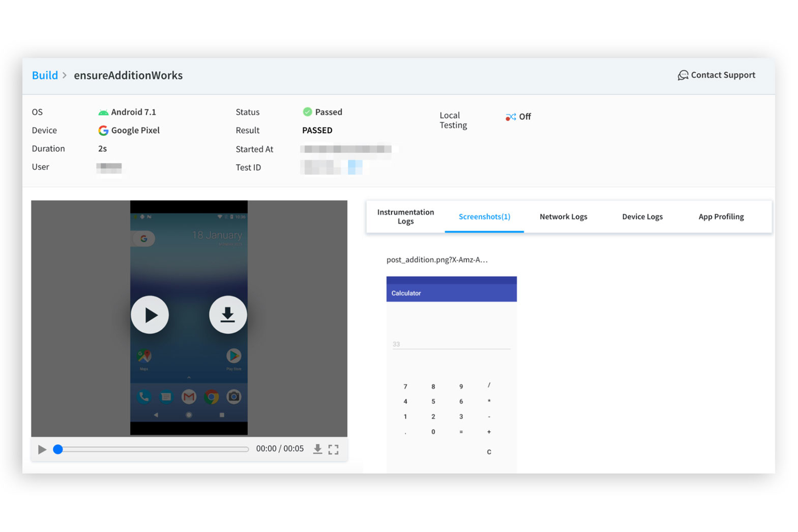Click the Google search pill in video
798x532 pixels.
[143, 238]
